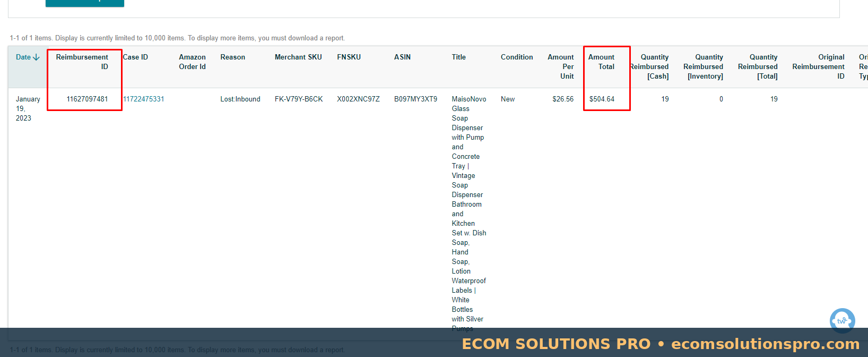868x357 pixels.
Task: Select FNSKU value X002XNC97Z
Action: pos(358,99)
